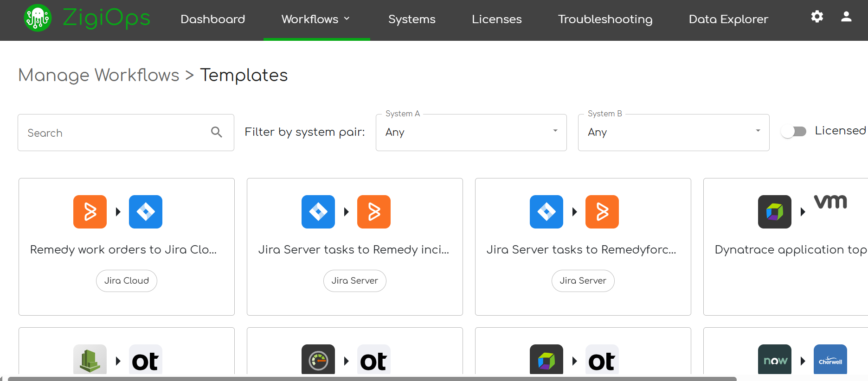The height and width of the screenshot is (381, 868).
Task: Click the ot icon beside the gauge icon
Action: [x=374, y=359]
